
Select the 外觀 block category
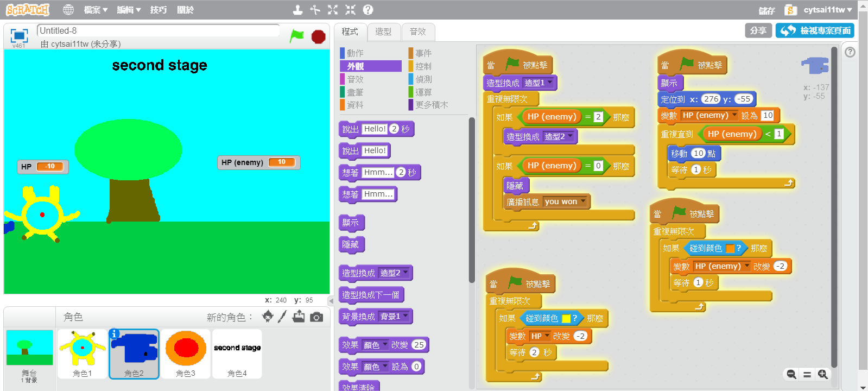coord(371,66)
